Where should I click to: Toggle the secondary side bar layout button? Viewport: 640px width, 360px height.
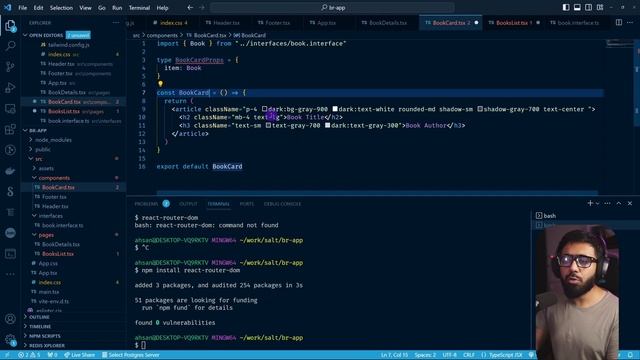coord(589,7)
